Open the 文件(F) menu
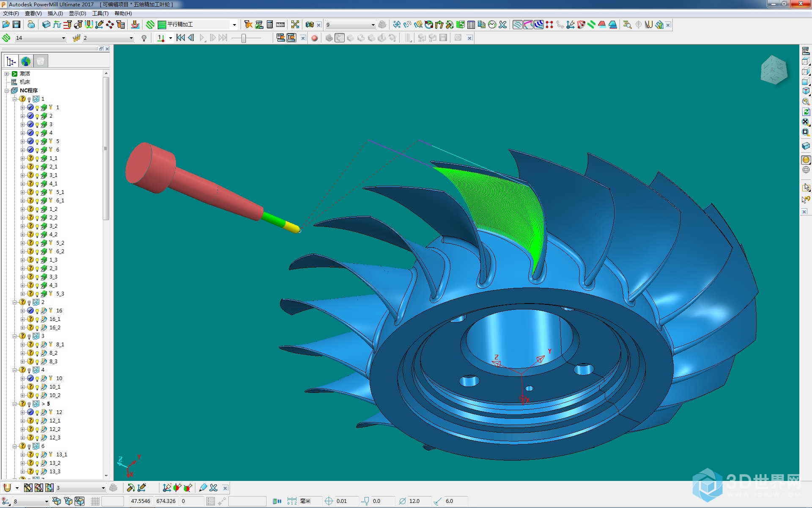Screen dimensions: 812x508 [x=11, y=14]
